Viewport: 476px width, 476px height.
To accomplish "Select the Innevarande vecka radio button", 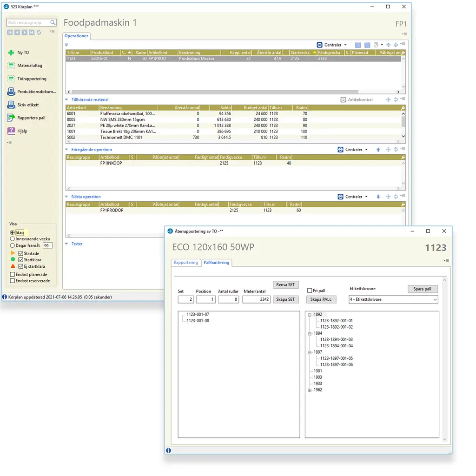I will tap(12, 239).
